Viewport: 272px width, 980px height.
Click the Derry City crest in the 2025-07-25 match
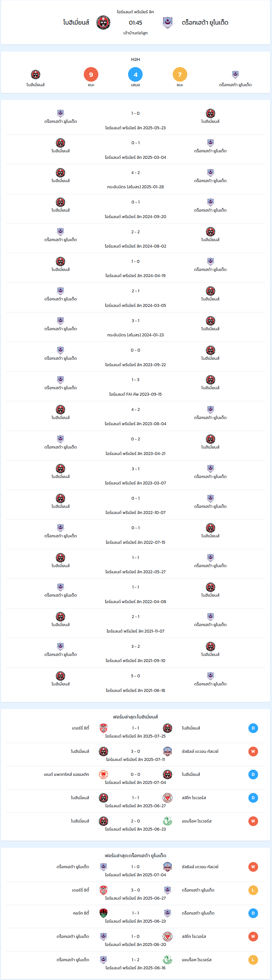click(103, 728)
